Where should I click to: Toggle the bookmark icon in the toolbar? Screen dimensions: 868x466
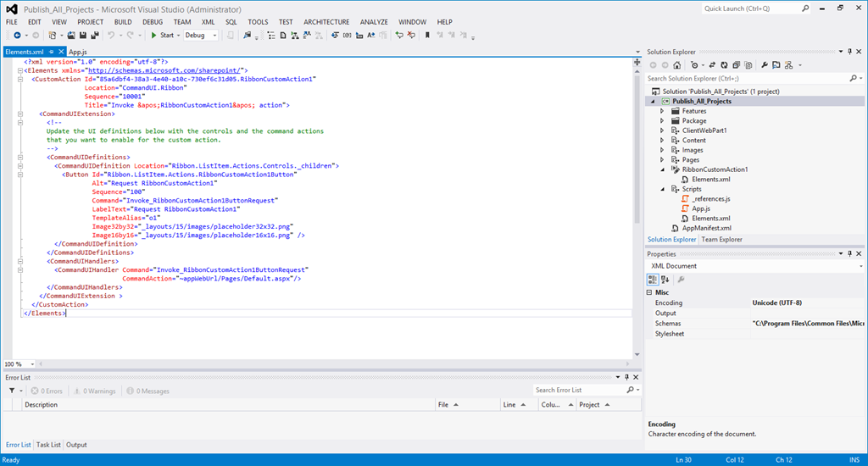click(427, 36)
